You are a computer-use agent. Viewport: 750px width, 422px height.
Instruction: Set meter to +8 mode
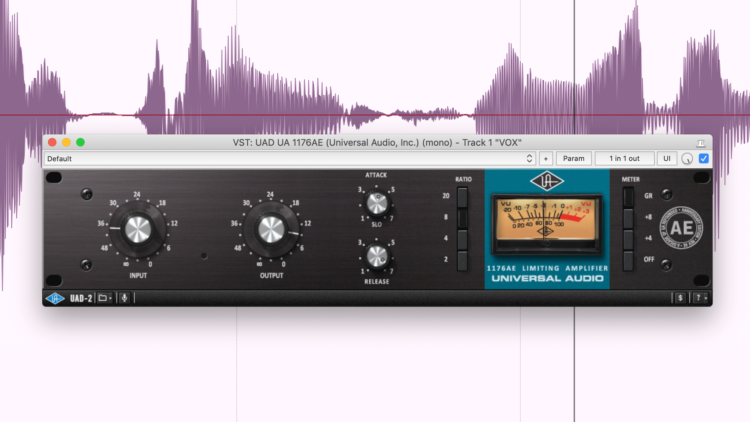(628, 218)
